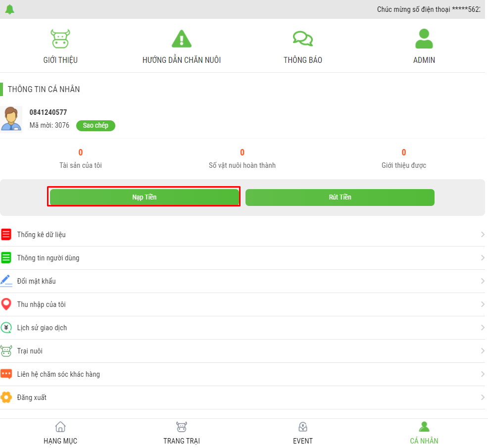The image size is (488, 448).
Task: Open the Admin person icon
Action: click(424, 39)
